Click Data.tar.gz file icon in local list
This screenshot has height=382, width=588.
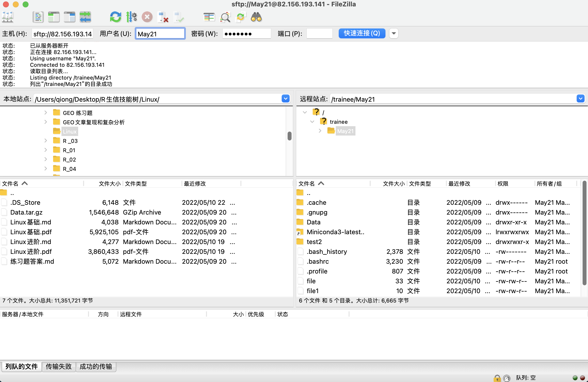point(4,212)
